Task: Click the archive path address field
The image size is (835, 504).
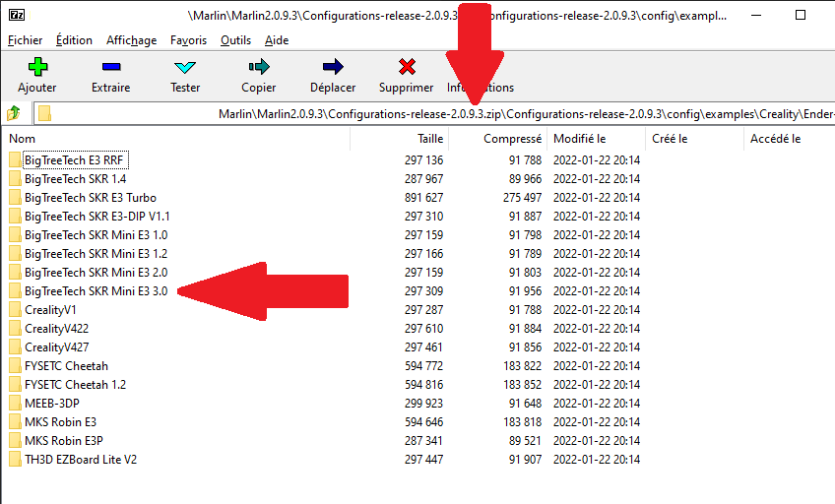Action: [x=434, y=113]
